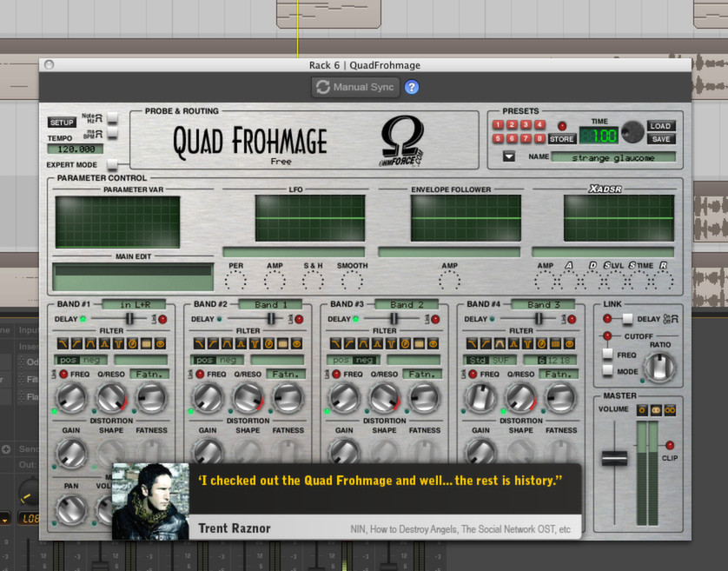Select preset slot 8
This screenshot has height=571, width=728.
pos(539,138)
